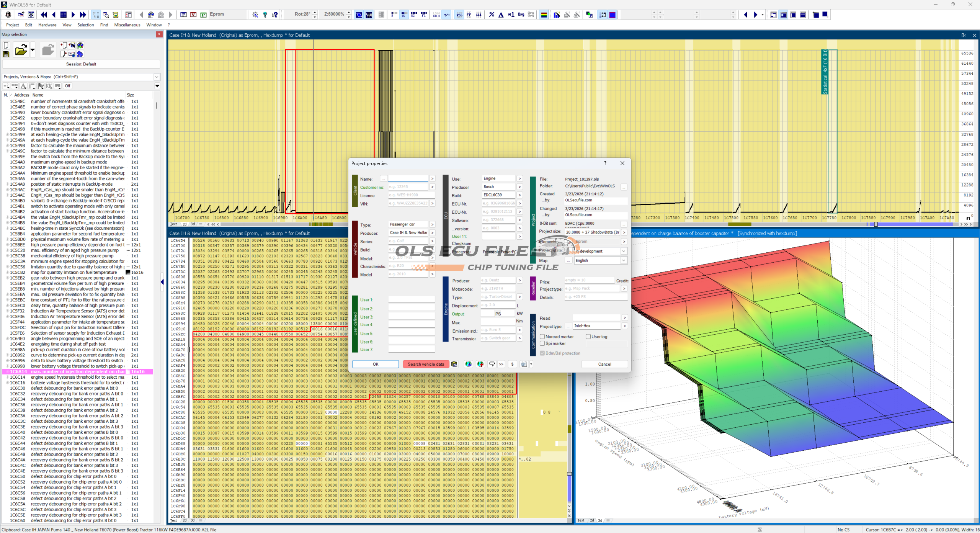The image size is (980, 533).
Task: Select the 16-bit data width icon
Action: [403, 15]
